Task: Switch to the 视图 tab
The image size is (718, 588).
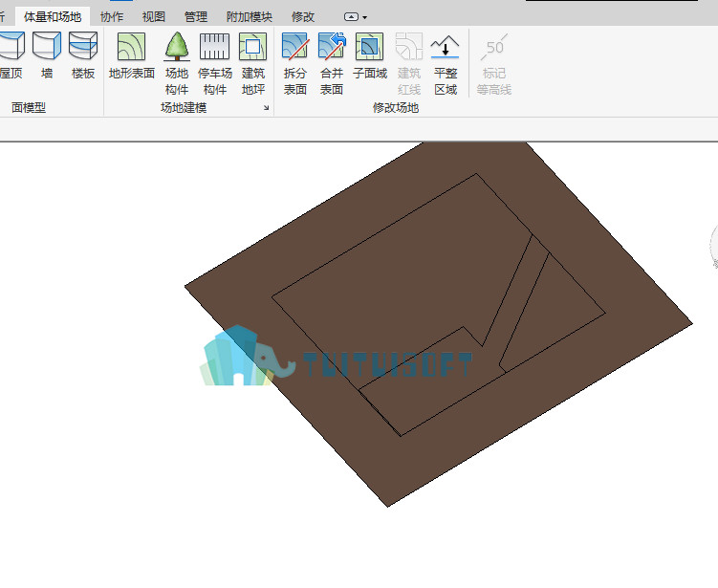Action: [x=153, y=17]
